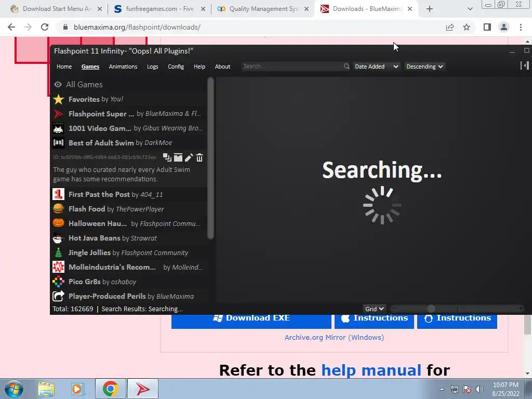Open a new browser tab
532x399 pixels.
tap(430, 9)
